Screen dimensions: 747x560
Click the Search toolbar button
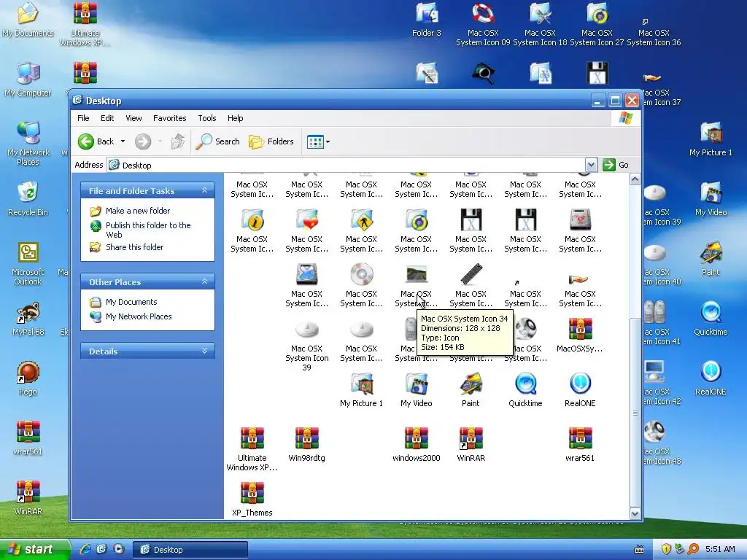coord(217,141)
